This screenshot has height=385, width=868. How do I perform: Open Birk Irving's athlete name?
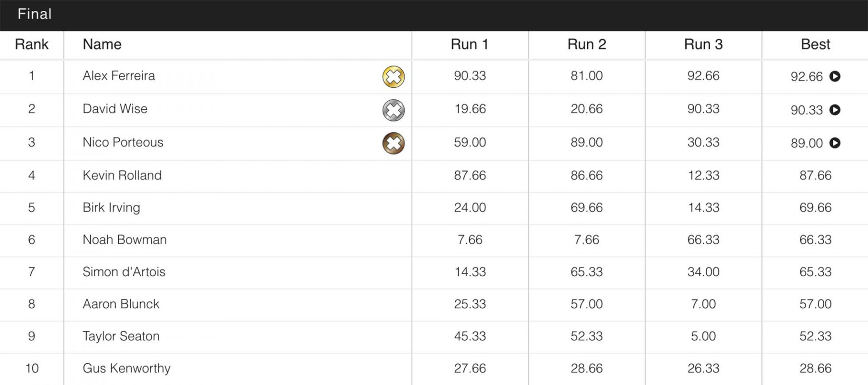tap(111, 207)
